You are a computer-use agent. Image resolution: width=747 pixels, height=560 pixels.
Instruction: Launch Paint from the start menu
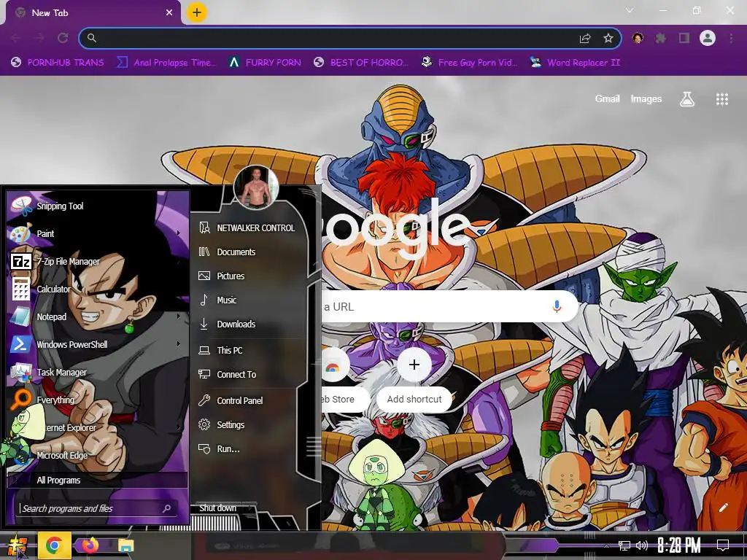(x=98, y=233)
